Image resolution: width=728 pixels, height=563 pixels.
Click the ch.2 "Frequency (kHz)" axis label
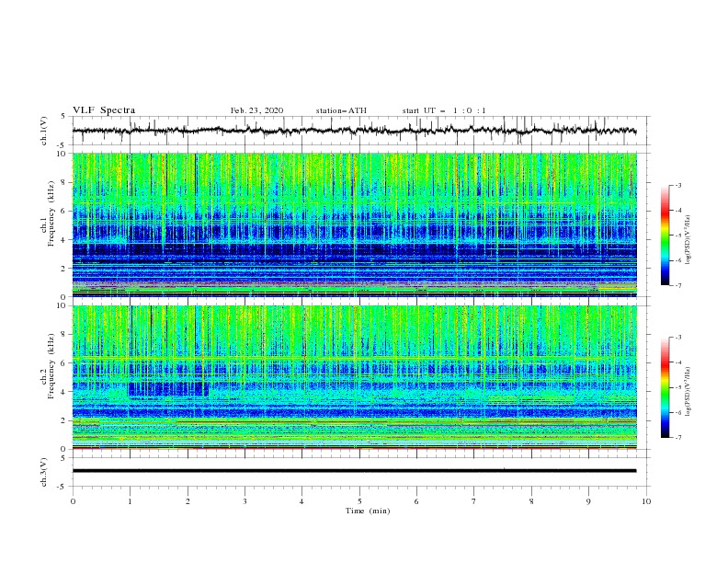point(51,366)
